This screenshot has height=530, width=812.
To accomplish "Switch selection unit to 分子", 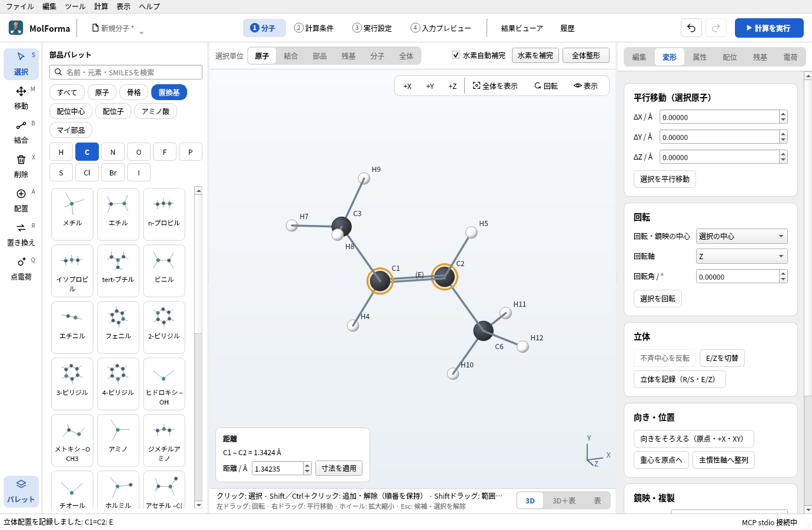I will click(377, 56).
